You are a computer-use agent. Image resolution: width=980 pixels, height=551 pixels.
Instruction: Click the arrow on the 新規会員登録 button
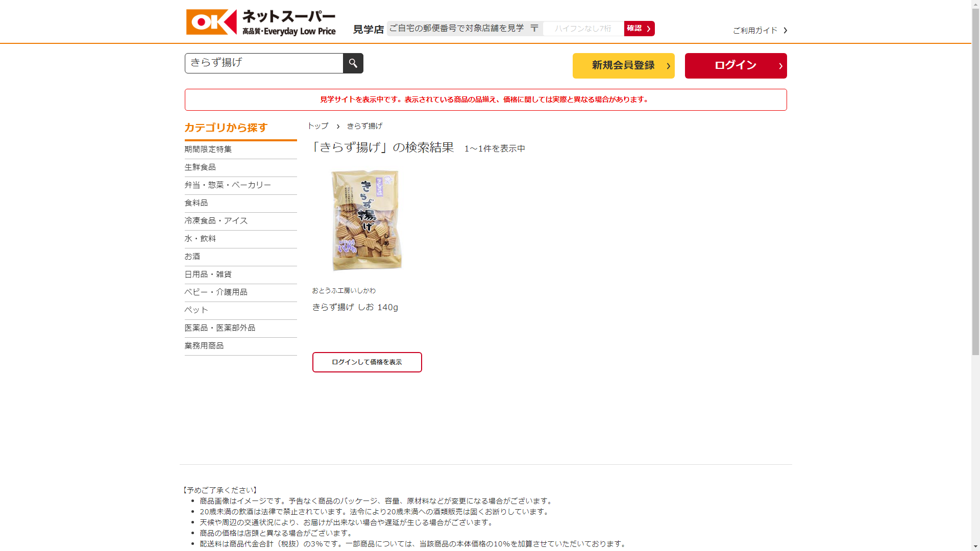click(668, 66)
